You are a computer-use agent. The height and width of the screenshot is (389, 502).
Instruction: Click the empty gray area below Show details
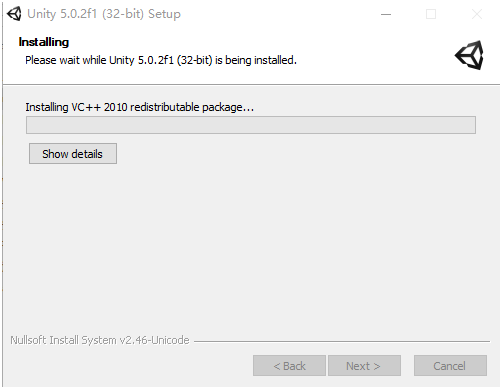click(x=250, y=247)
